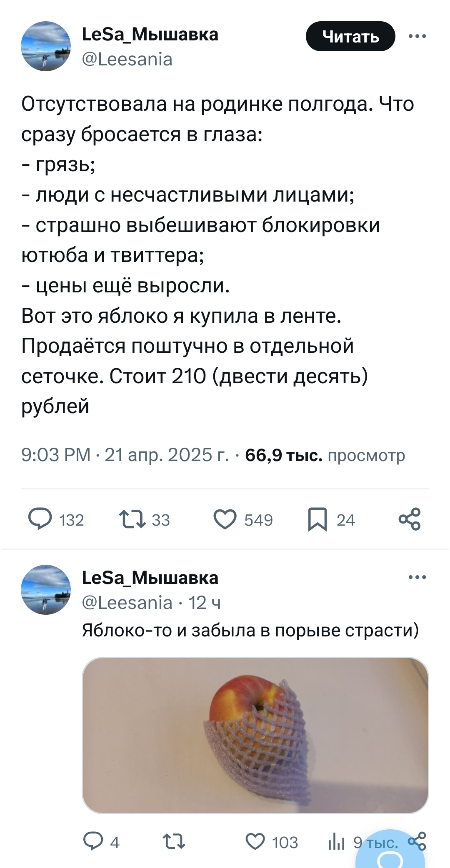View analytics icon on the reply tweet
This screenshot has height=868, width=450.
(336, 843)
